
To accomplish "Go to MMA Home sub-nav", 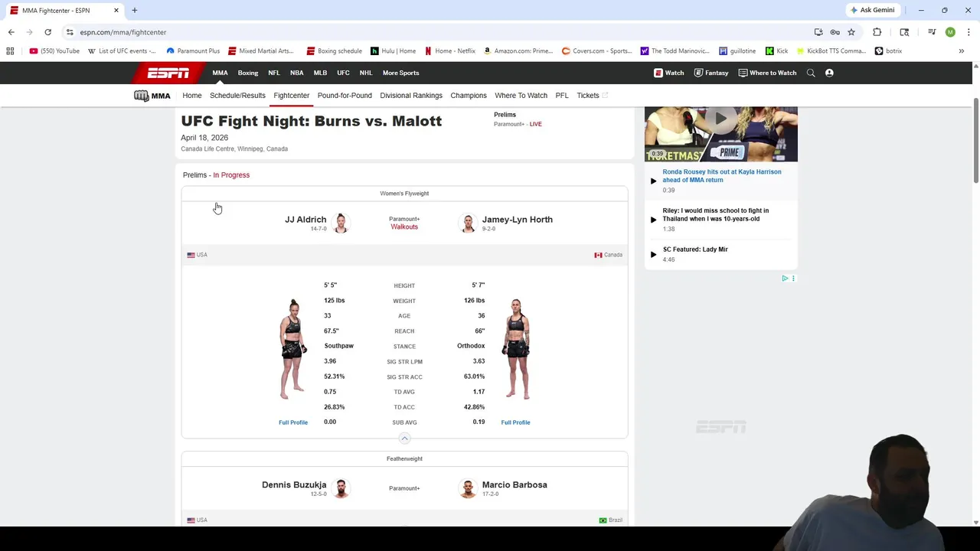I will (192, 96).
